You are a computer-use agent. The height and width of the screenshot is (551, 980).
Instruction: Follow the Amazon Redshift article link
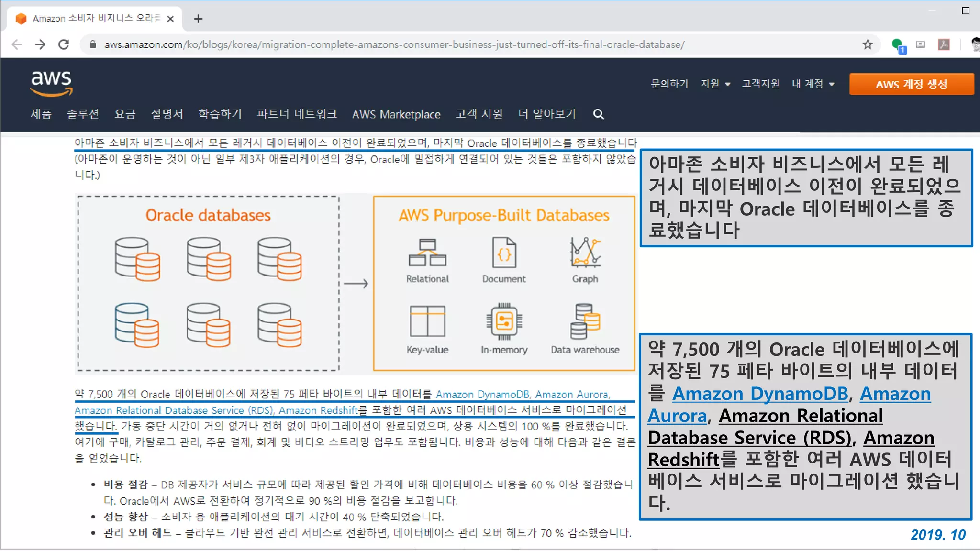318,410
